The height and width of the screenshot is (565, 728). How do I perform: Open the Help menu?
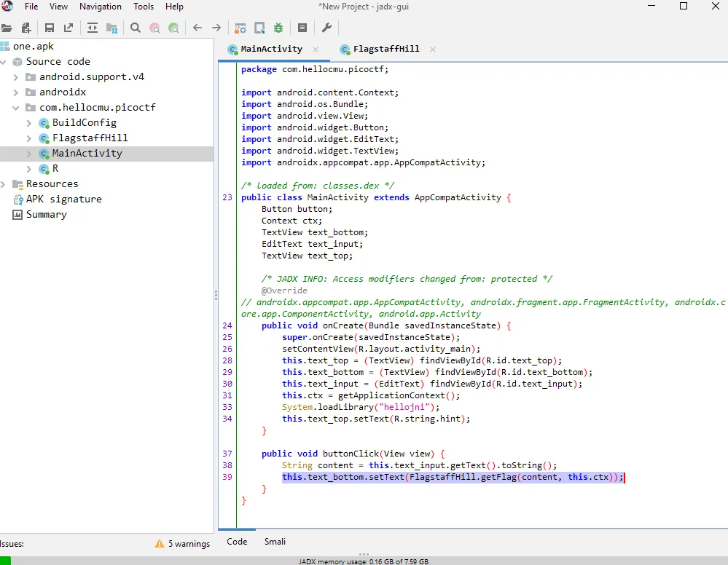tap(175, 7)
